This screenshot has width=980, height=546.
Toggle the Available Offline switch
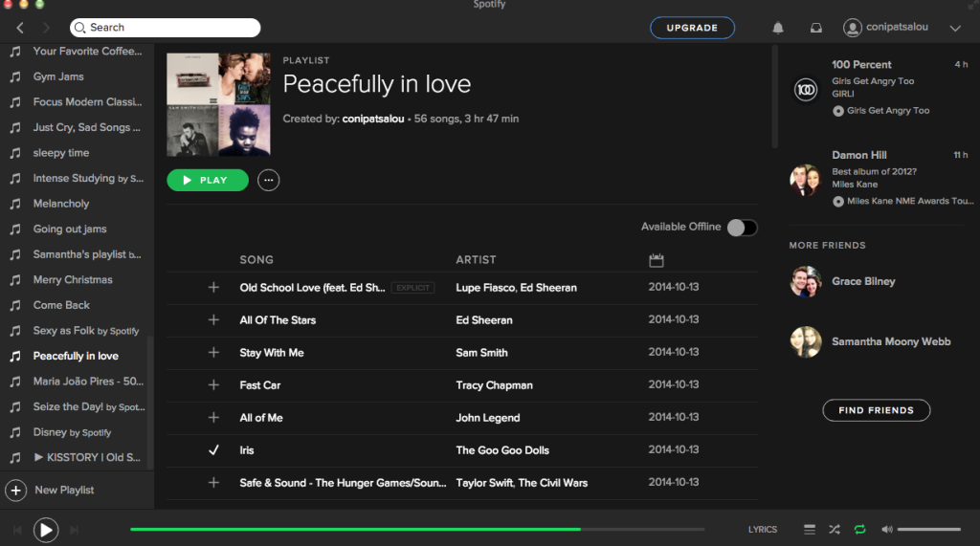tap(742, 228)
